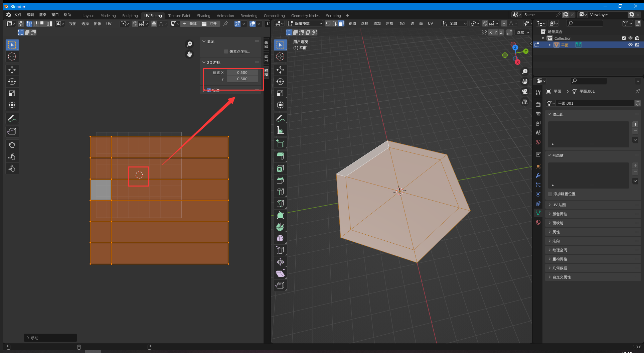Select the Measure tool in 3D viewport
644x353 pixels.
click(280, 130)
